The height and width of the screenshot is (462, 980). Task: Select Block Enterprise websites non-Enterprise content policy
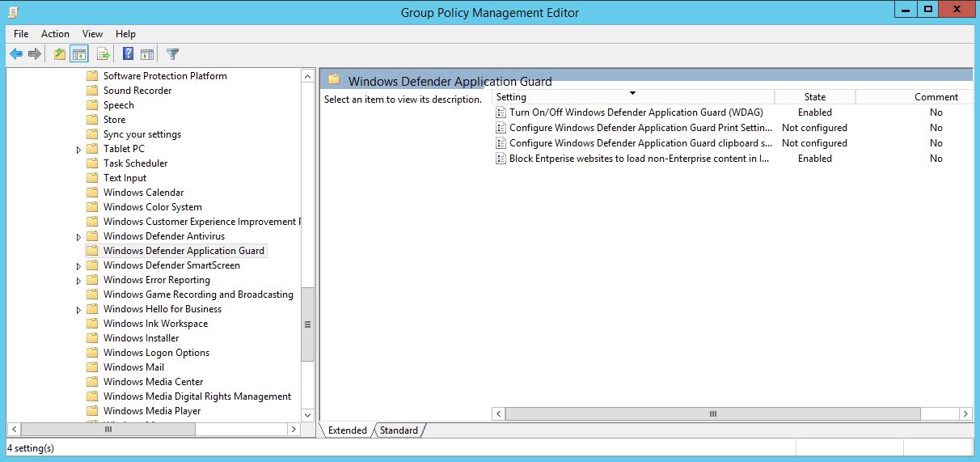click(639, 159)
